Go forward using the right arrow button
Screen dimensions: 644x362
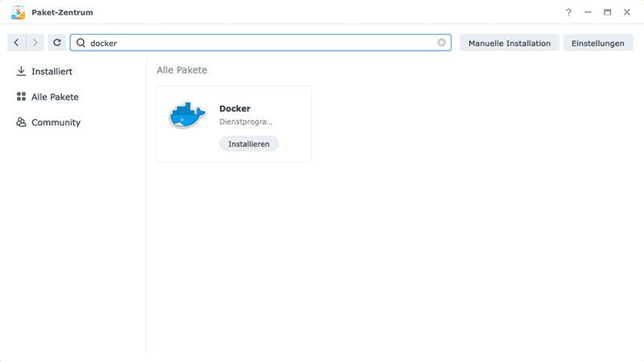(36, 43)
